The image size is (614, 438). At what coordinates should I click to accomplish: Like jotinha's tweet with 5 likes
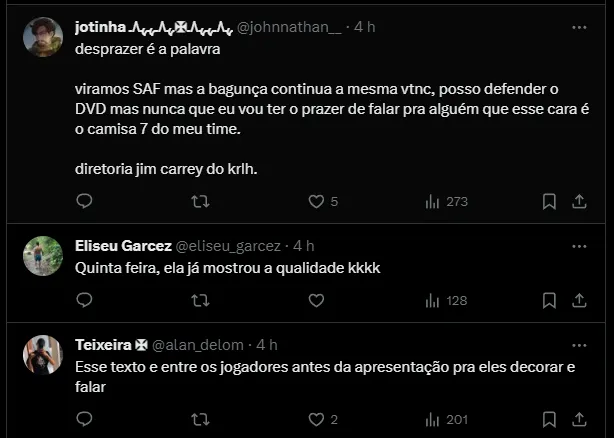[x=316, y=201]
